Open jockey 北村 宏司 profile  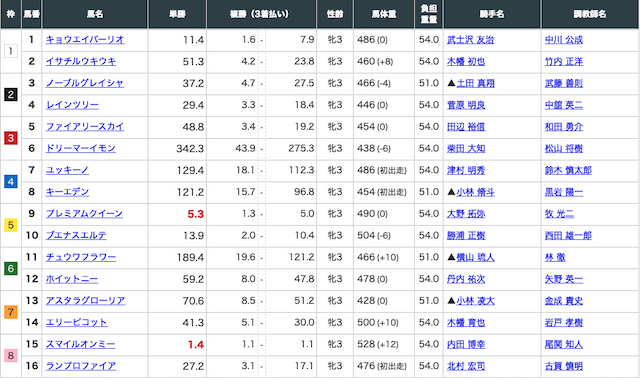pyautogui.click(x=466, y=366)
